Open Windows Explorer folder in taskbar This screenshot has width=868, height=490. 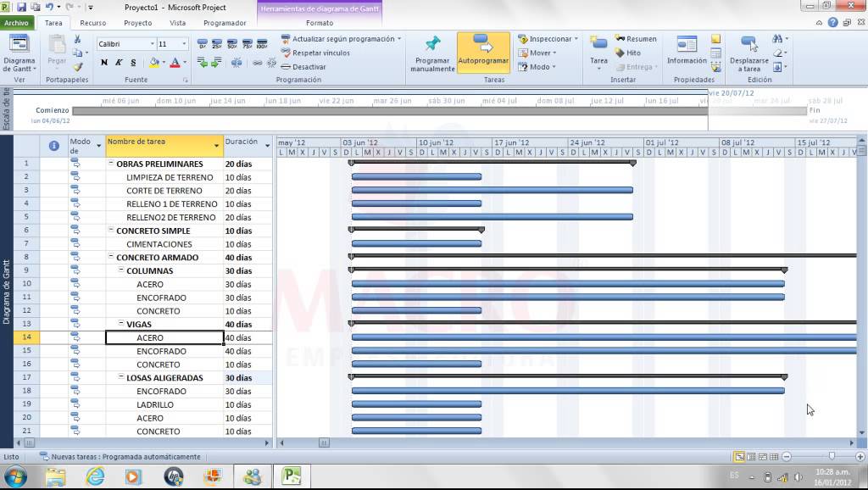pyautogui.click(x=55, y=476)
